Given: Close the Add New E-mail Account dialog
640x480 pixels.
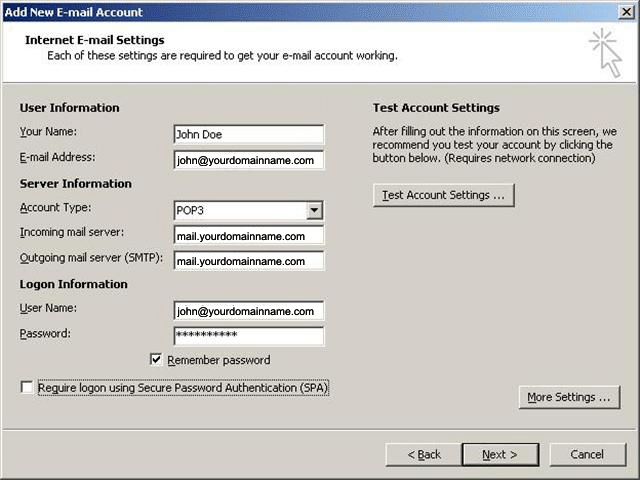Looking at the screenshot, I should click(626, 12).
